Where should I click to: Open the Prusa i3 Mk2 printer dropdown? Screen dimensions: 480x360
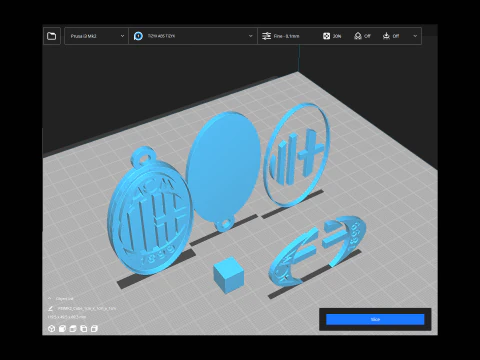coord(96,36)
